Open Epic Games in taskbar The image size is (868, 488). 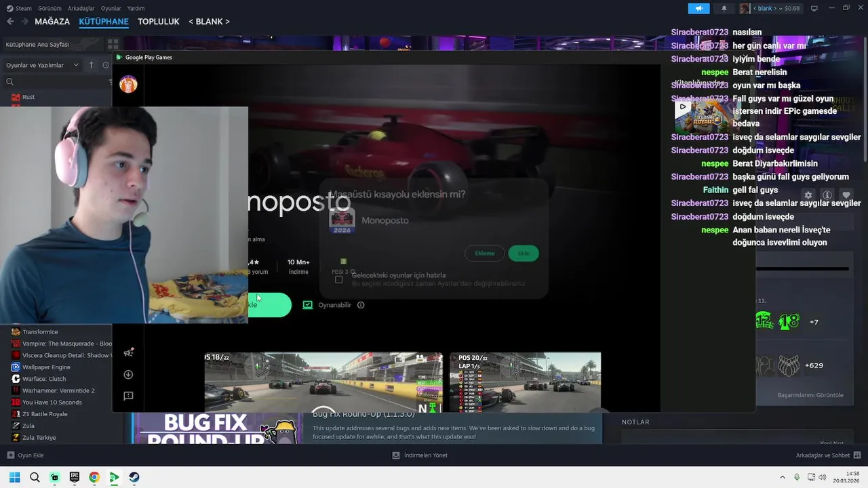75,477
